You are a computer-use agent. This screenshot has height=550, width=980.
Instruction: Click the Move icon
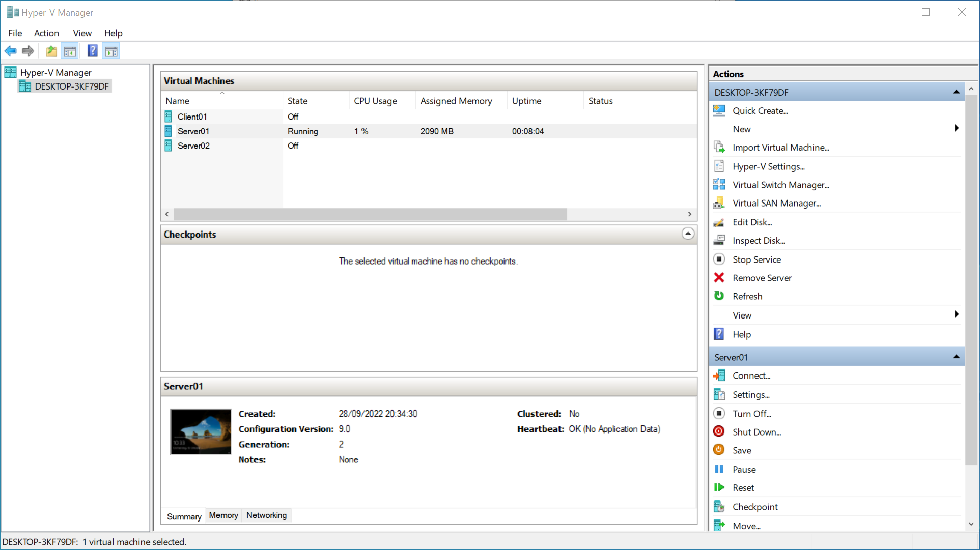click(719, 525)
